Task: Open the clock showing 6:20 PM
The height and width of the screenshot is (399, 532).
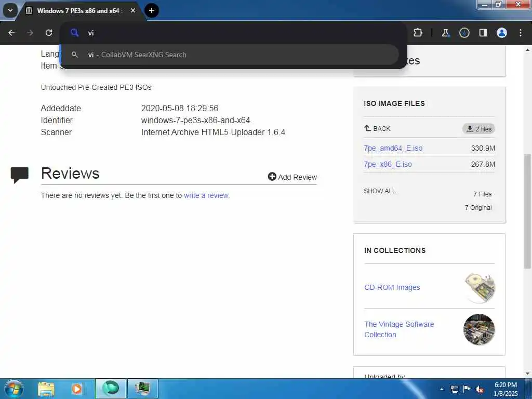Action: [506, 389]
